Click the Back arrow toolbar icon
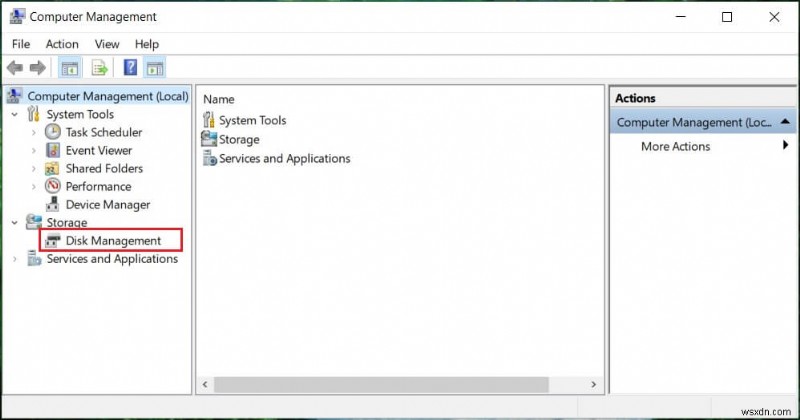Screen dimensions: 800x420 (x=15, y=67)
